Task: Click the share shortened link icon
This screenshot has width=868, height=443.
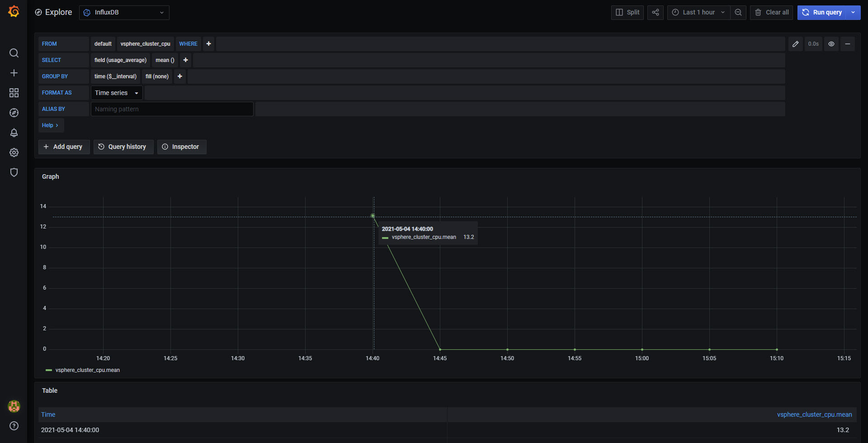Action: point(656,12)
